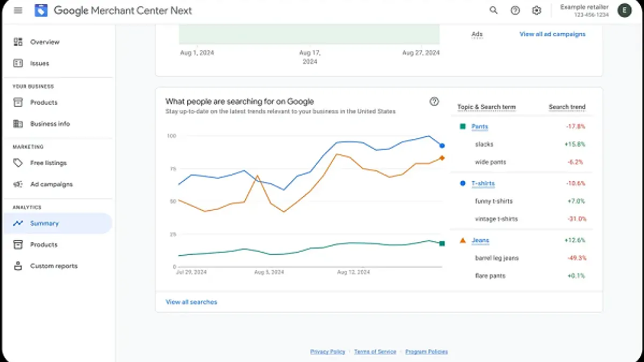Open the Jeans topic link
The height and width of the screenshot is (362, 644).
point(480,240)
